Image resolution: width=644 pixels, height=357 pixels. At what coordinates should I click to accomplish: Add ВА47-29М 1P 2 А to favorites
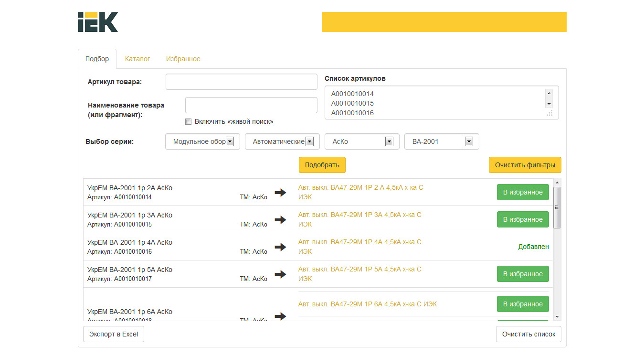[x=523, y=192]
